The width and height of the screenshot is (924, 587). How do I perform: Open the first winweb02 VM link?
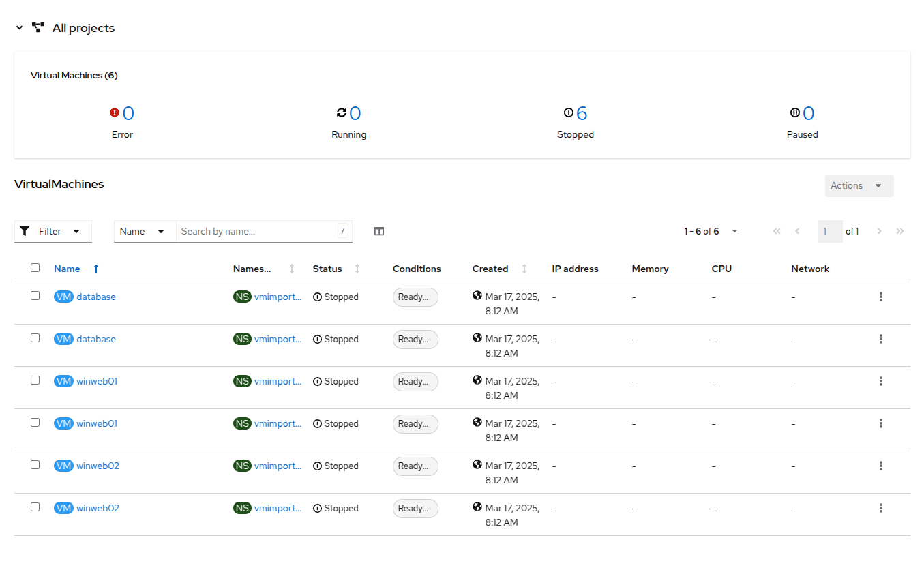point(98,466)
